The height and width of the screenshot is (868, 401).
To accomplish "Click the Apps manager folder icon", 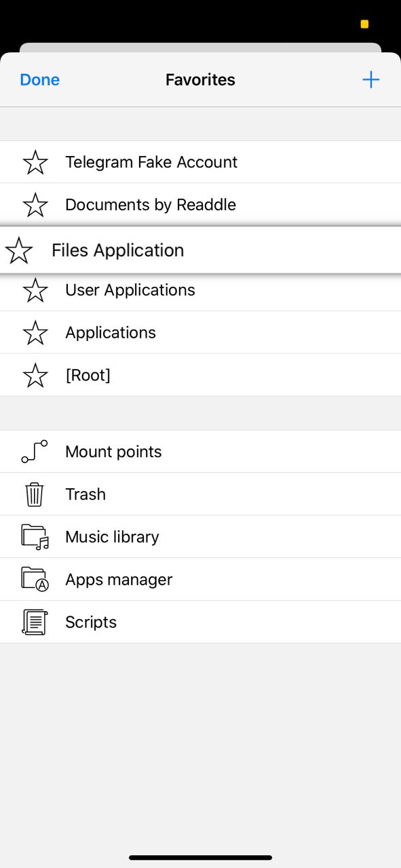I will (35, 580).
